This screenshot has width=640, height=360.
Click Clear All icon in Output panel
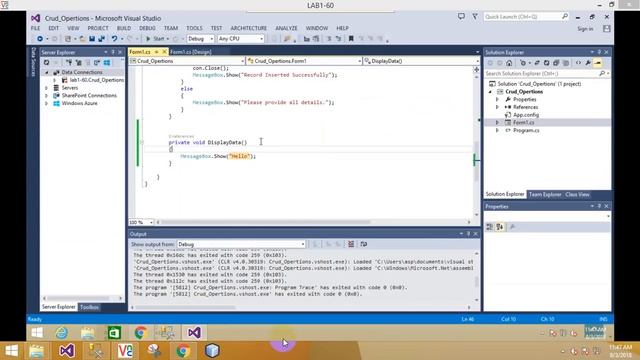(351, 244)
